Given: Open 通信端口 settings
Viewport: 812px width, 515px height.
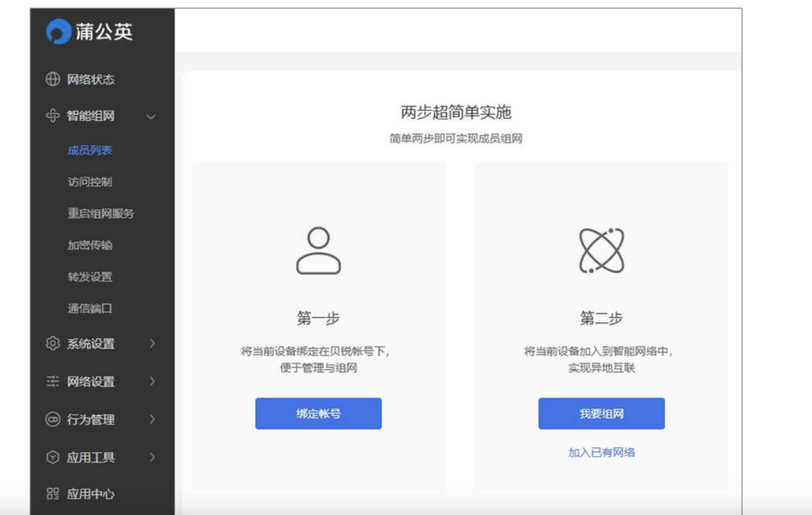Looking at the screenshot, I should point(90,309).
